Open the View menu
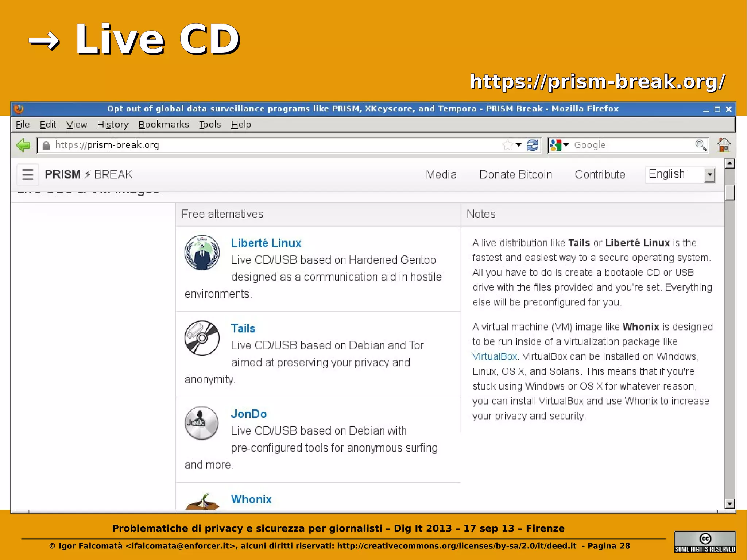Screen dimensions: 747x560 point(77,124)
